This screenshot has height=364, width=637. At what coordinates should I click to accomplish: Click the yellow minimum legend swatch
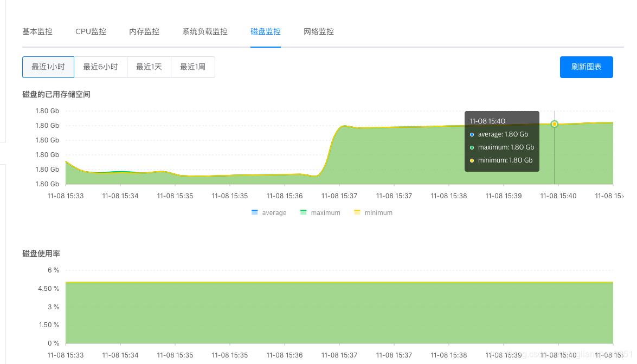tap(357, 212)
